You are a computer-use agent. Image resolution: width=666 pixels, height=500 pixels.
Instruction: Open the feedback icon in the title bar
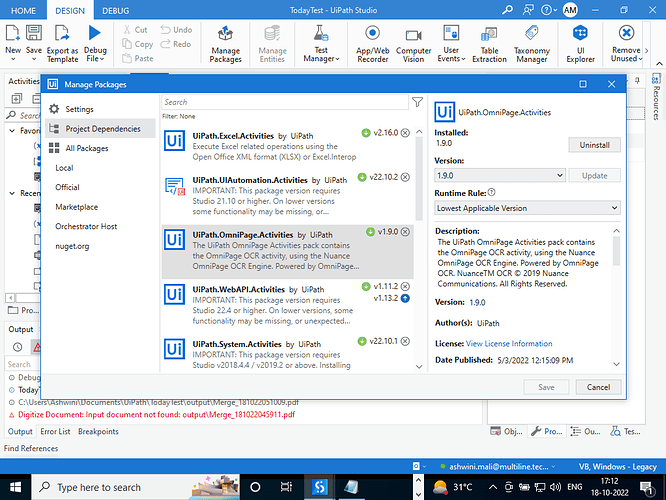pyautogui.click(x=528, y=10)
